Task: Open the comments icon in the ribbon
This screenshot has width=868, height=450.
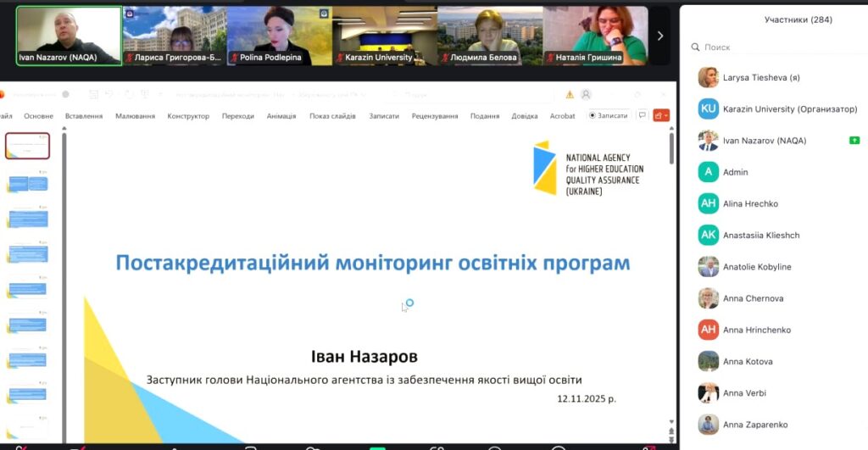Action: (x=642, y=115)
